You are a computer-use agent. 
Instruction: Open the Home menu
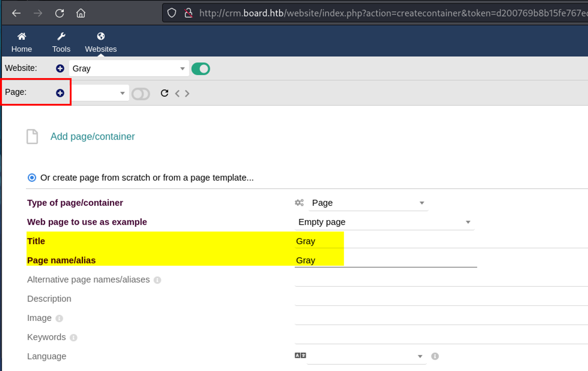[x=21, y=42]
